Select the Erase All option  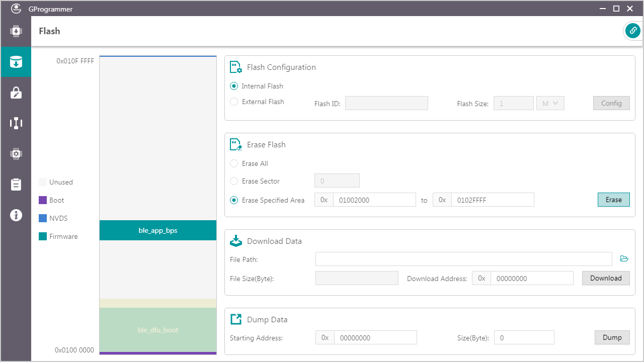234,163
